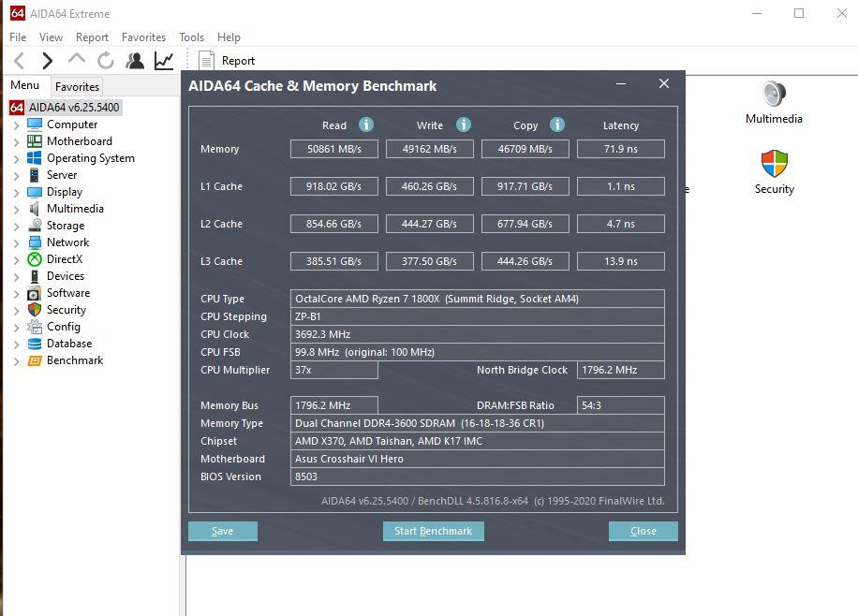Click the refresh toolbar icon

pyautogui.click(x=106, y=61)
